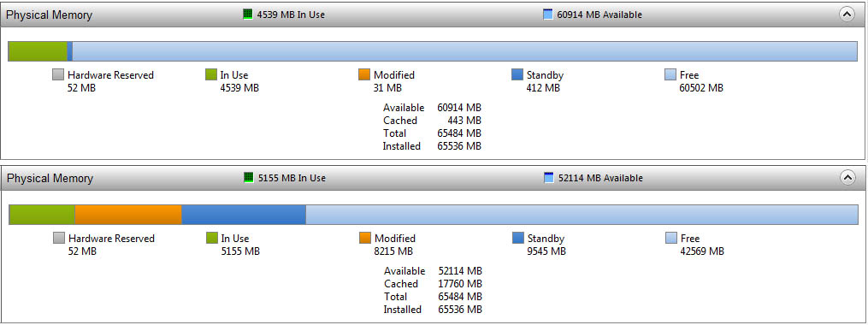Select the light blue Free swatch showing 60502 MB
The image size is (868, 325).
pyautogui.click(x=670, y=74)
